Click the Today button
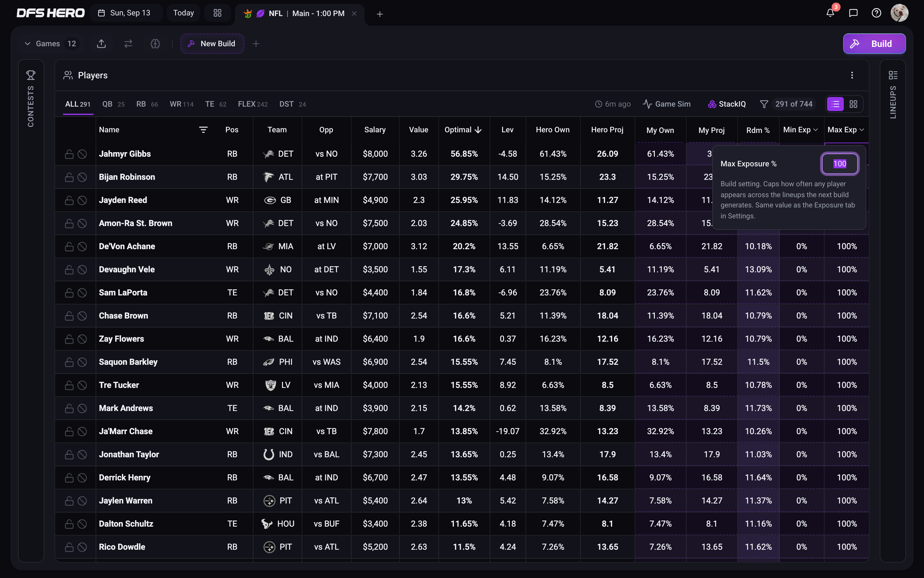The width and height of the screenshot is (924, 578). [x=184, y=13]
